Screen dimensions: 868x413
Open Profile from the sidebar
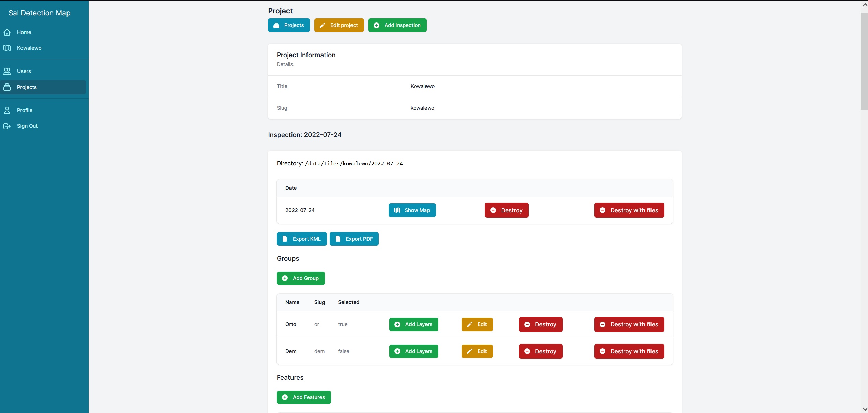point(43,110)
